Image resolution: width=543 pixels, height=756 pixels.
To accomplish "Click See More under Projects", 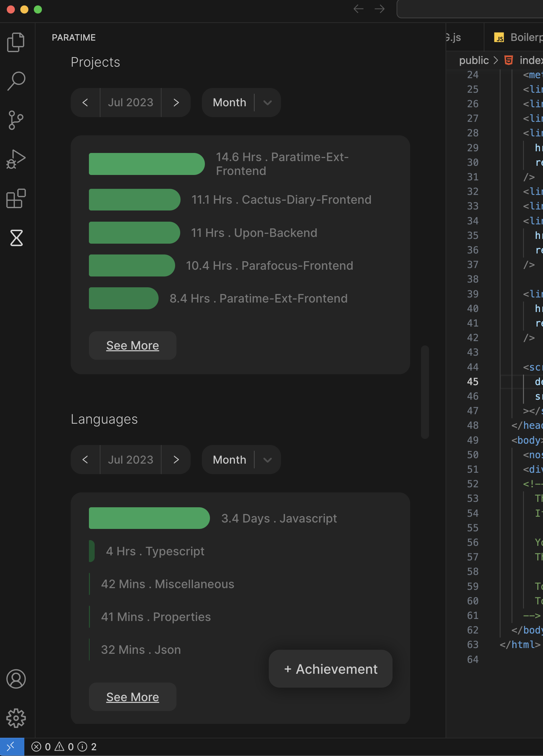I will tap(133, 346).
